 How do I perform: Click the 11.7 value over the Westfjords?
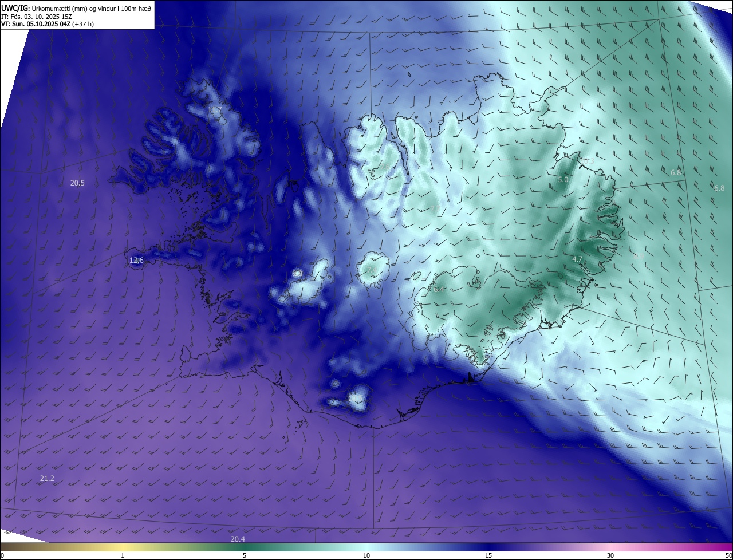click(x=215, y=109)
